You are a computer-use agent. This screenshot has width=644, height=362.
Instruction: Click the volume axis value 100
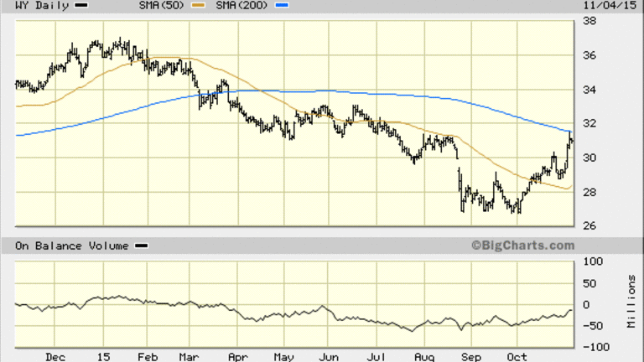(x=593, y=261)
